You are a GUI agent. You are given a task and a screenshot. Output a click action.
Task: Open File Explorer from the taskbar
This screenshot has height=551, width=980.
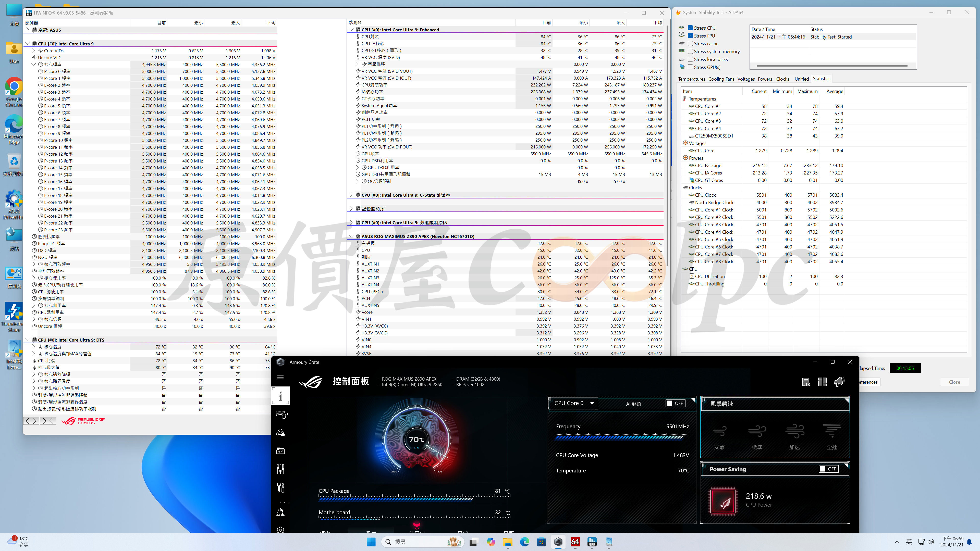(x=508, y=542)
